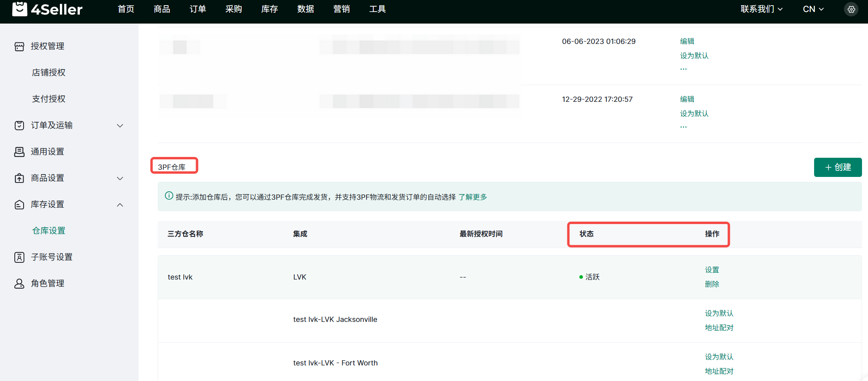Viewport: 868px width, 381px height.
Task: Select 仓库设置 in the sidebar
Action: pos(49,231)
